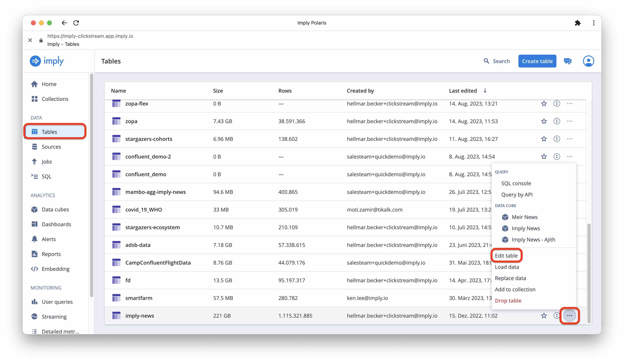The width and height of the screenshot is (624, 364).
Task: Click info icon for zopa row
Action: (x=556, y=121)
